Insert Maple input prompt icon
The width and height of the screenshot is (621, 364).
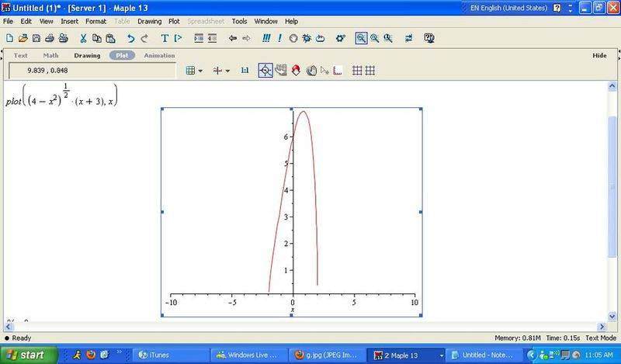(179, 38)
